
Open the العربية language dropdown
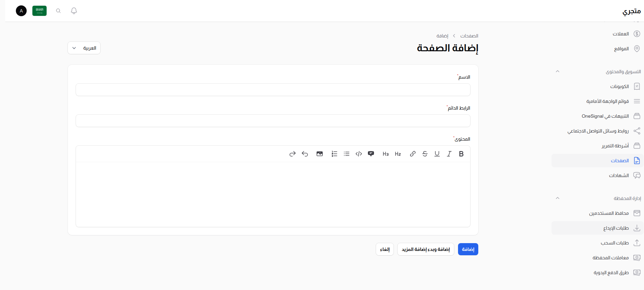(84, 48)
